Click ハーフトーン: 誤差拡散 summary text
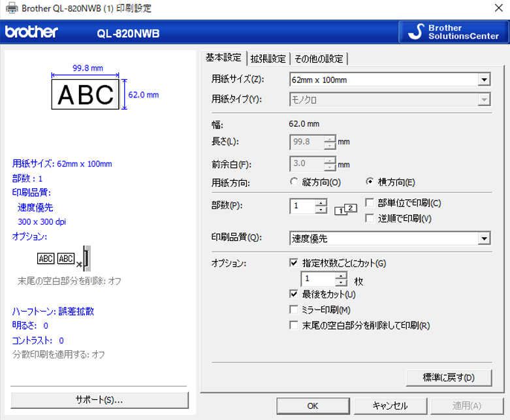 point(53,312)
